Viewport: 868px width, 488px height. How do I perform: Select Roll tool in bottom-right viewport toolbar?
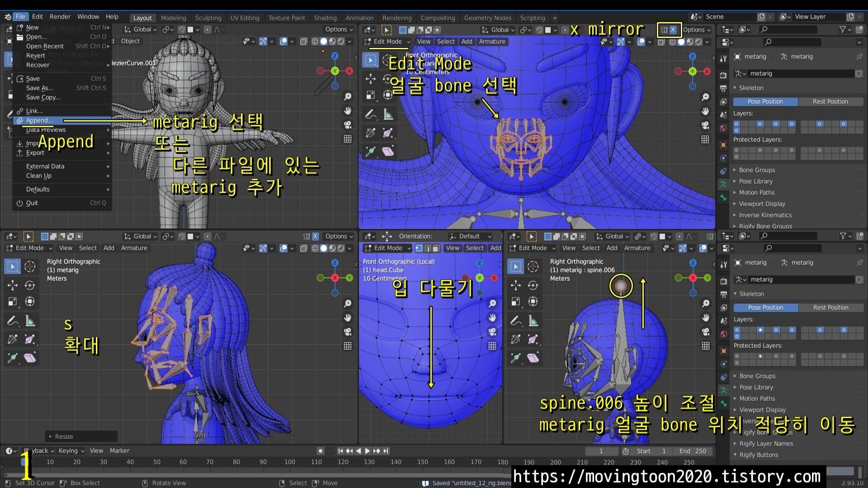click(516, 339)
